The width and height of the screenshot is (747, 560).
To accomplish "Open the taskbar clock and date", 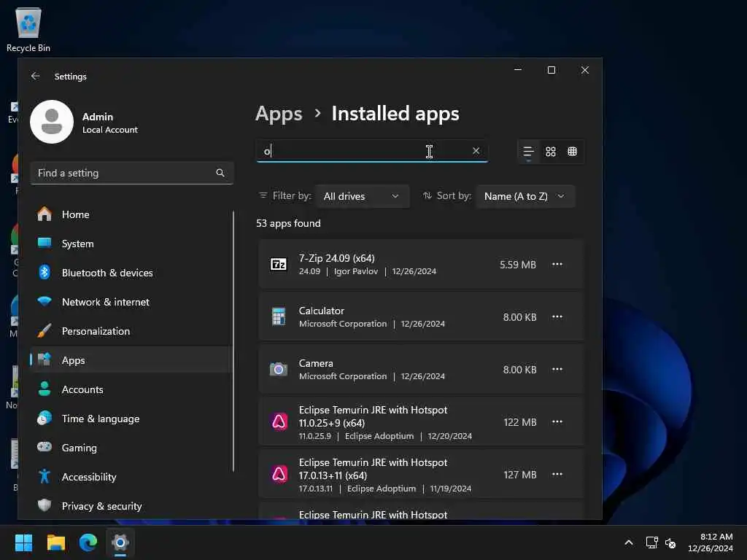I will (711, 542).
